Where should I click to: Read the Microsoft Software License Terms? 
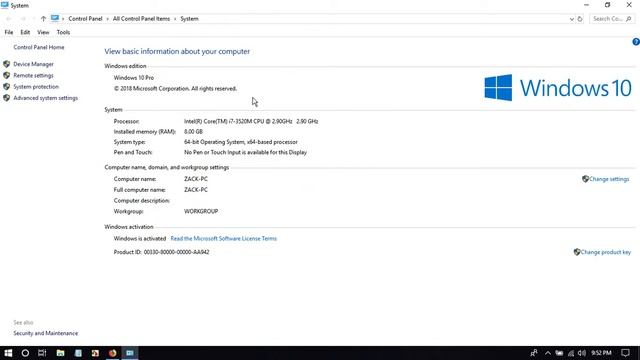(224, 239)
